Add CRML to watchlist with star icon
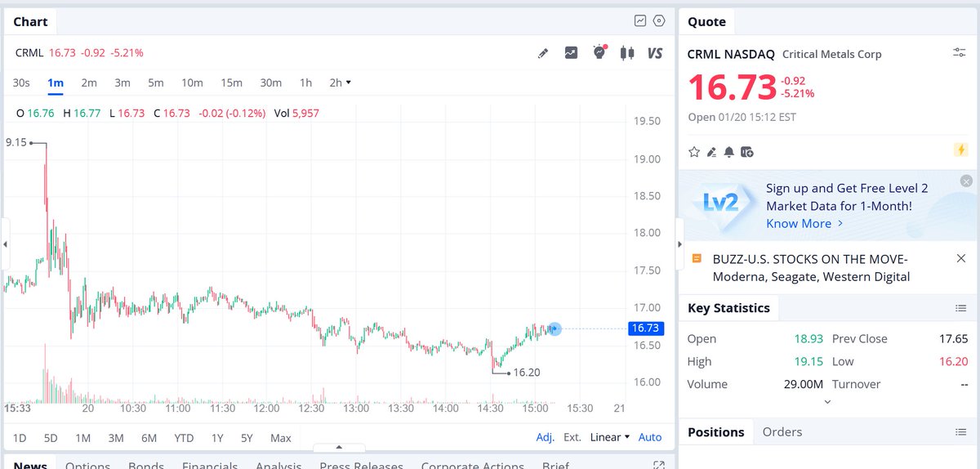This screenshot has width=980, height=469. point(694,152)
